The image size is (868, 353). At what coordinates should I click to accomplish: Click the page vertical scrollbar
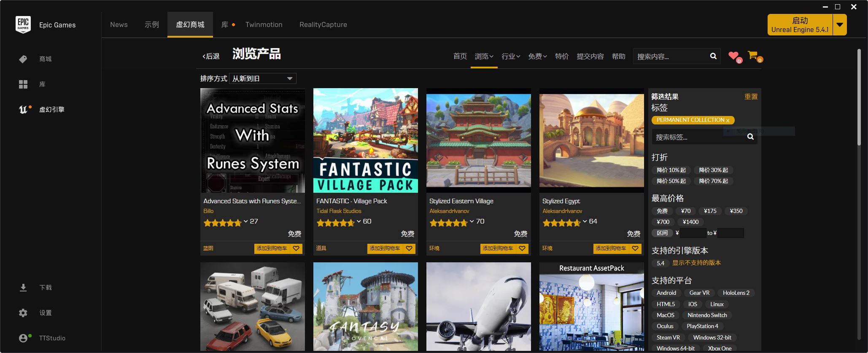tap(859, 98)
